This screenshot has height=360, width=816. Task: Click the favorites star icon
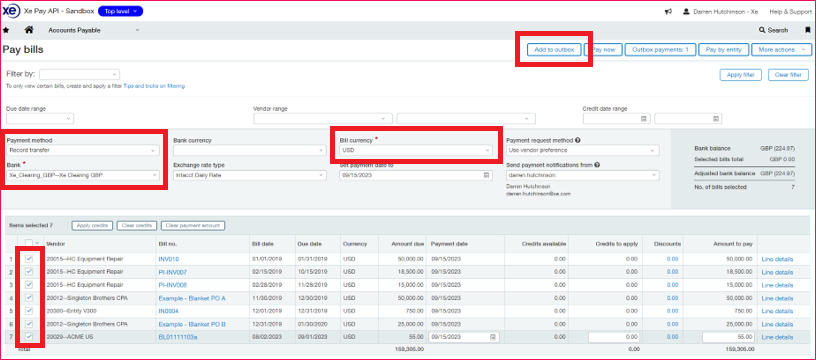[6, 30]
